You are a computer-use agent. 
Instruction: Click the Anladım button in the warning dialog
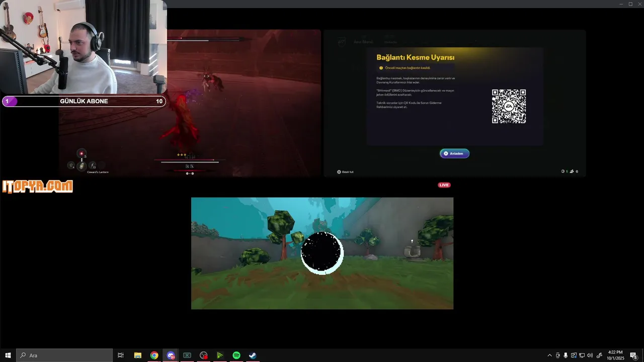click(455, 153)
